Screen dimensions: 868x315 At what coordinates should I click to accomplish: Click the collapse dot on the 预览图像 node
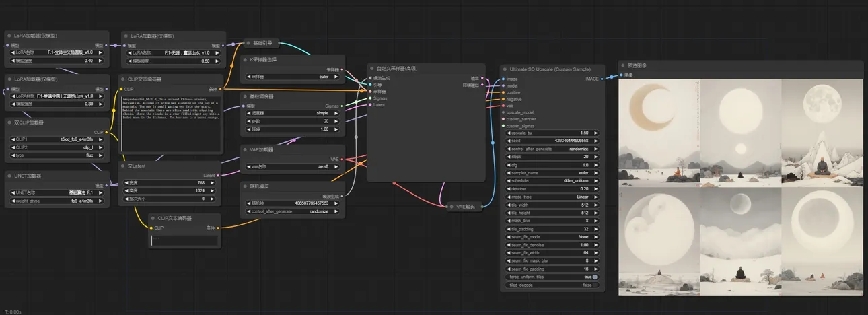pyautogui.click(x=622, y=66)
